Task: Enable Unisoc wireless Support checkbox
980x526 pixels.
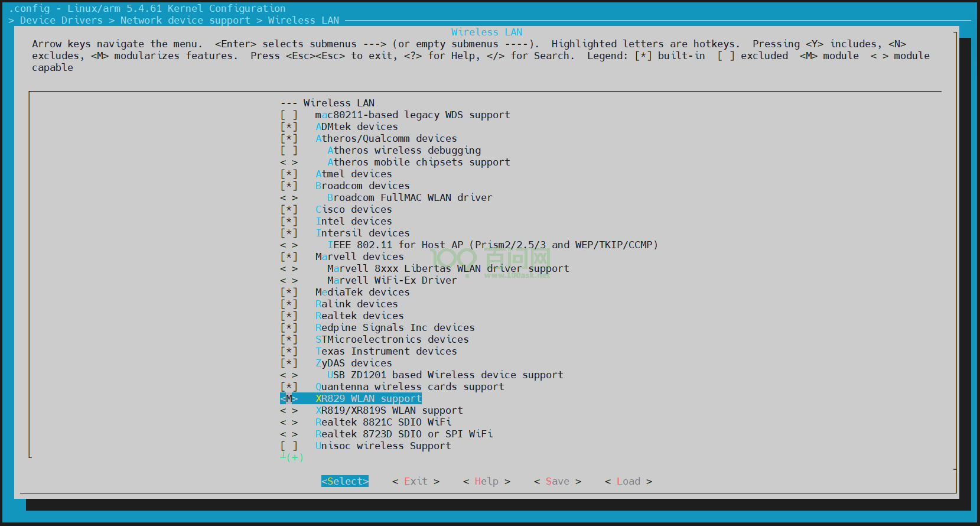Action: coord(289,446)
